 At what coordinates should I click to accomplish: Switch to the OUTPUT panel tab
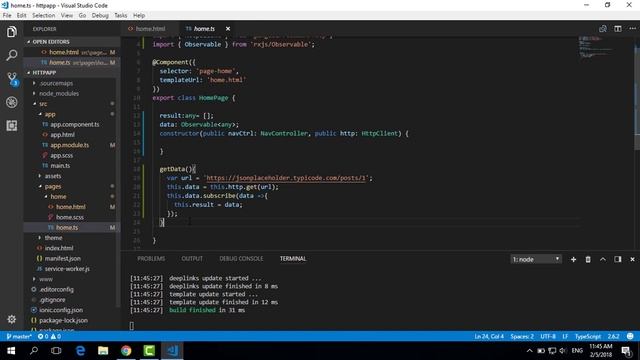pyautogui.click(x=192, y=259)
